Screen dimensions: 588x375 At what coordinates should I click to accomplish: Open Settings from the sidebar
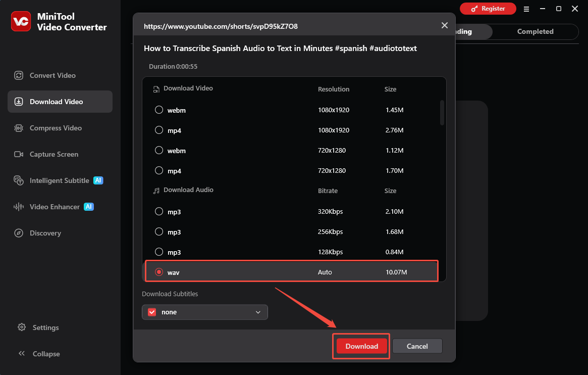tap(45, 327)
